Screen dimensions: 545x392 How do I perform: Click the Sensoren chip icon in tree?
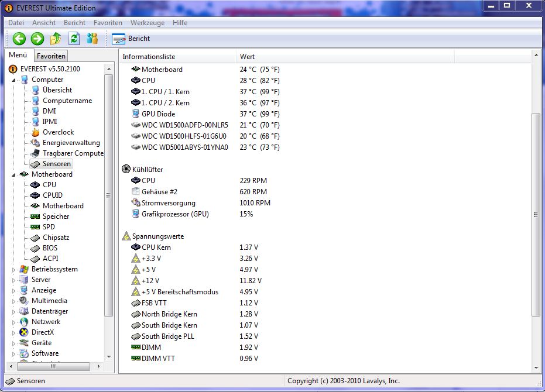(36, 164)
